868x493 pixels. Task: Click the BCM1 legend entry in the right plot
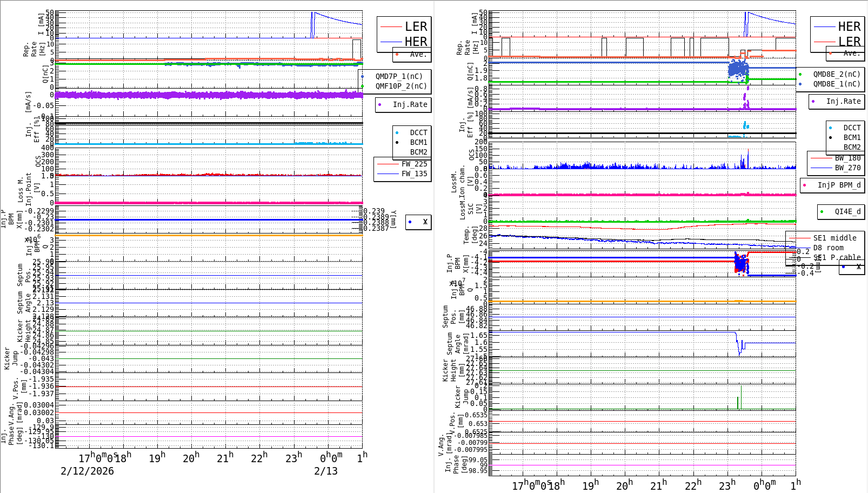tap(852, 137)
